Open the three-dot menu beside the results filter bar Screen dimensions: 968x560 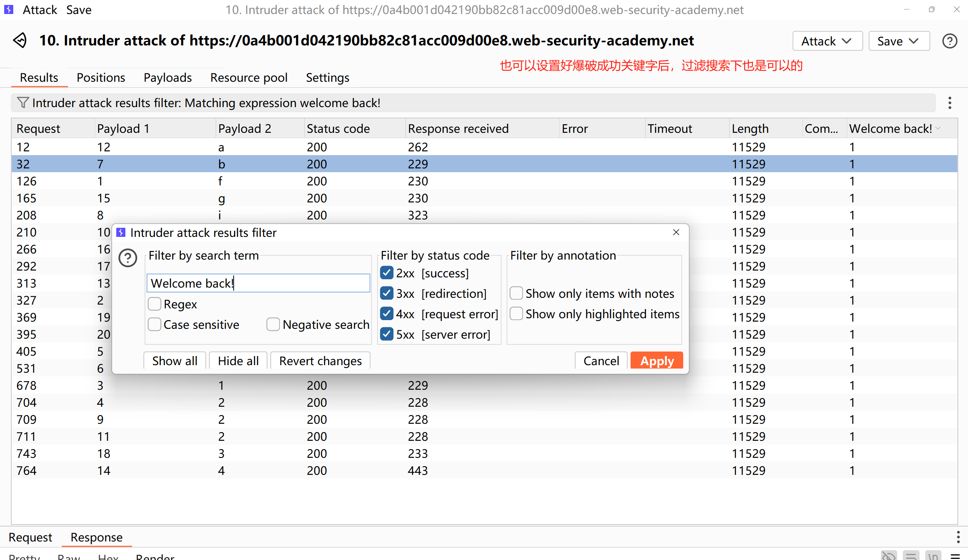point(949,103)
